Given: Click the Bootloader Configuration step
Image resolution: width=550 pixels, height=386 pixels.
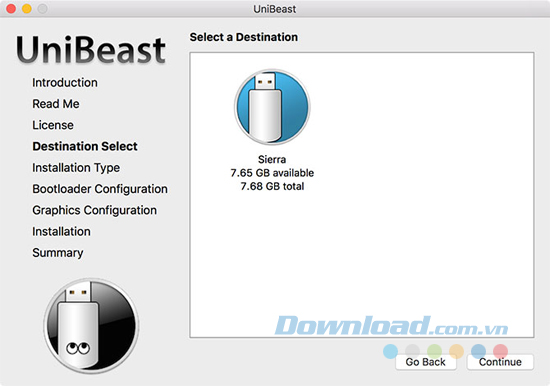Looking at the screenshot, I should point(100,189).
